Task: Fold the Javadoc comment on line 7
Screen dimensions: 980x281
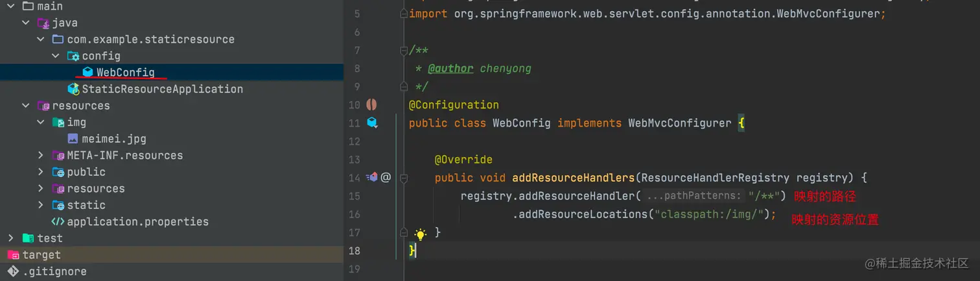Action: click(403, 50)
